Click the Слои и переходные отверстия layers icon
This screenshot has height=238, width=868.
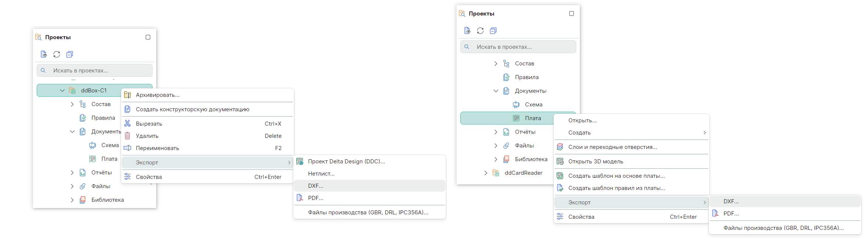(x=560, y=147)
